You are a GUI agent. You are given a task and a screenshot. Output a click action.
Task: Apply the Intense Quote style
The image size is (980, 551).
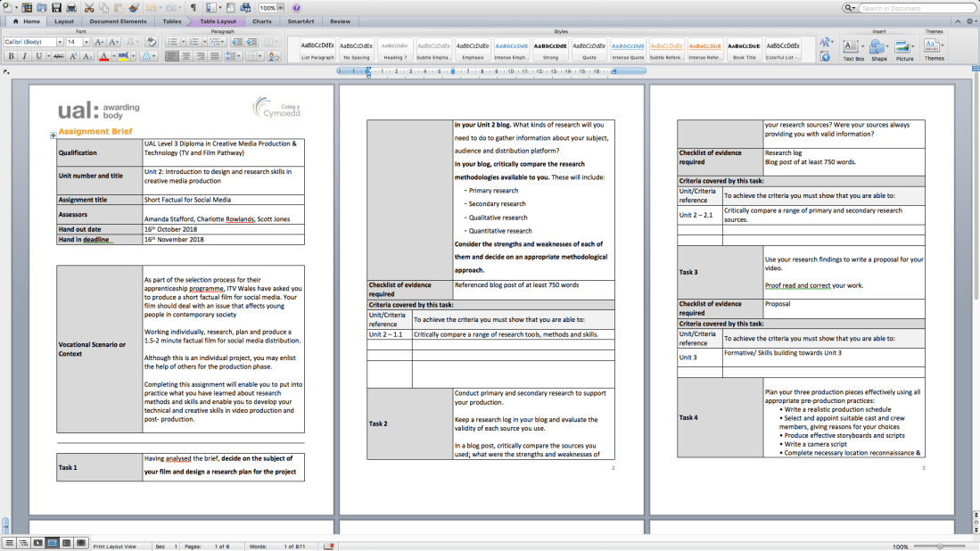point(628,48)
